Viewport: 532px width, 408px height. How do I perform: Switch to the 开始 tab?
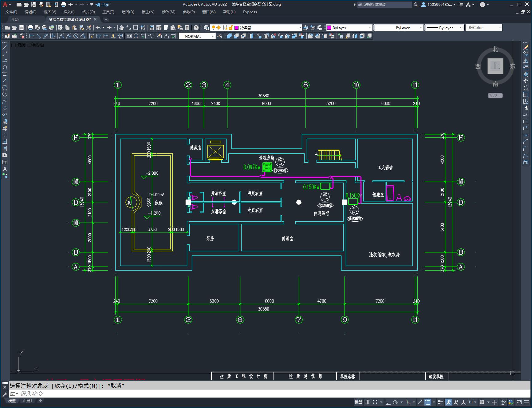[x=15, y=19]
